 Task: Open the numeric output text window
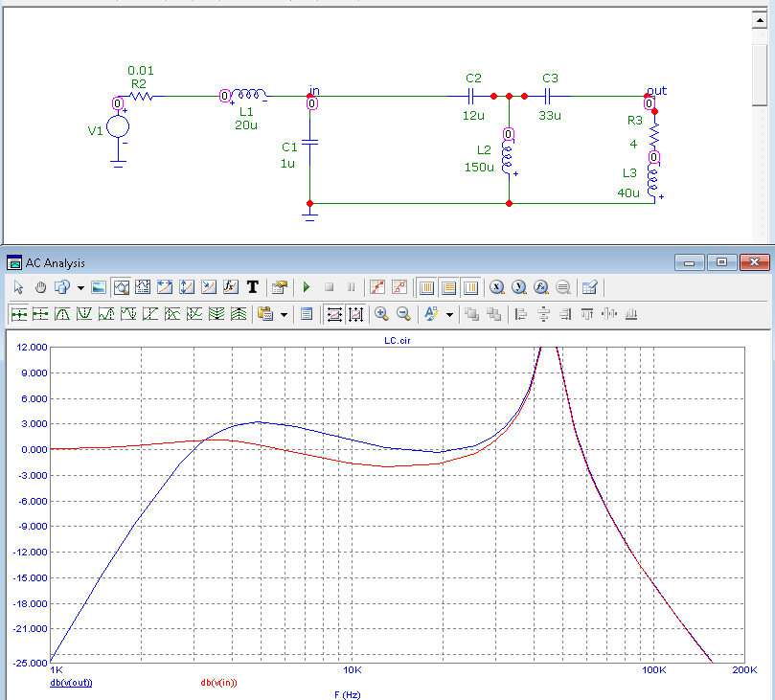pyautogui.click(x=307, y=314)
